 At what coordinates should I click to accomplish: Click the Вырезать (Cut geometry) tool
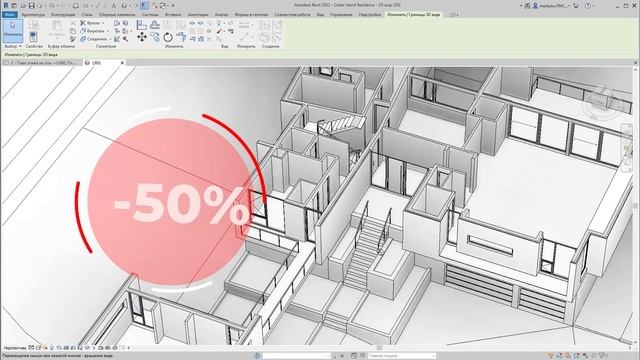click(x=93, y=31)
